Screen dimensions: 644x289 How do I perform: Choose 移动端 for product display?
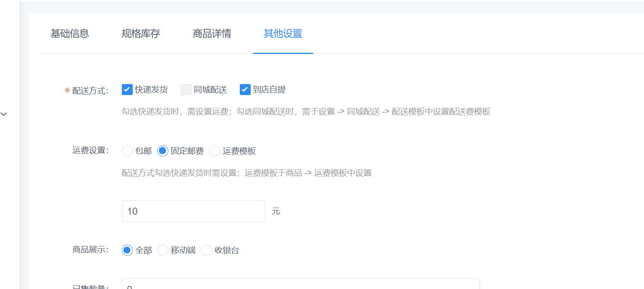click(x=163, y=250)
